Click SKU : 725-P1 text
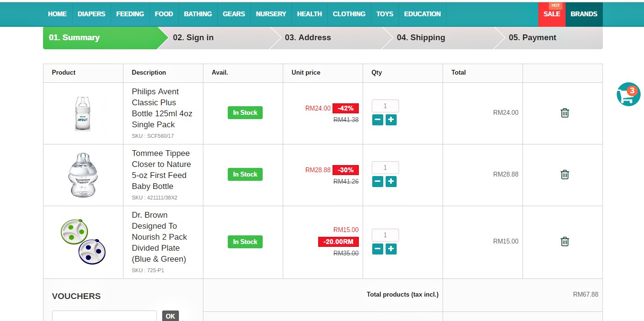The image size is (644, 321). [148, 270]
